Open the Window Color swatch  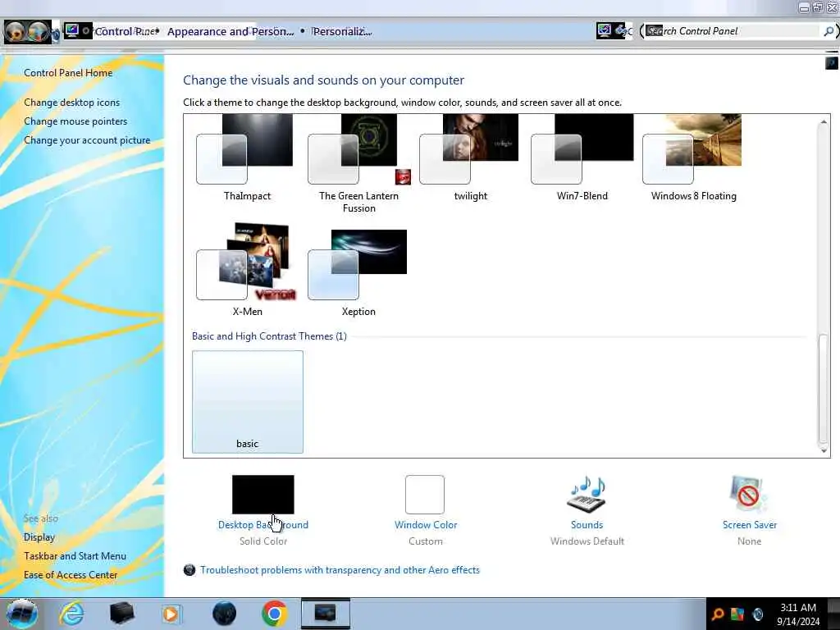[425, 495]
